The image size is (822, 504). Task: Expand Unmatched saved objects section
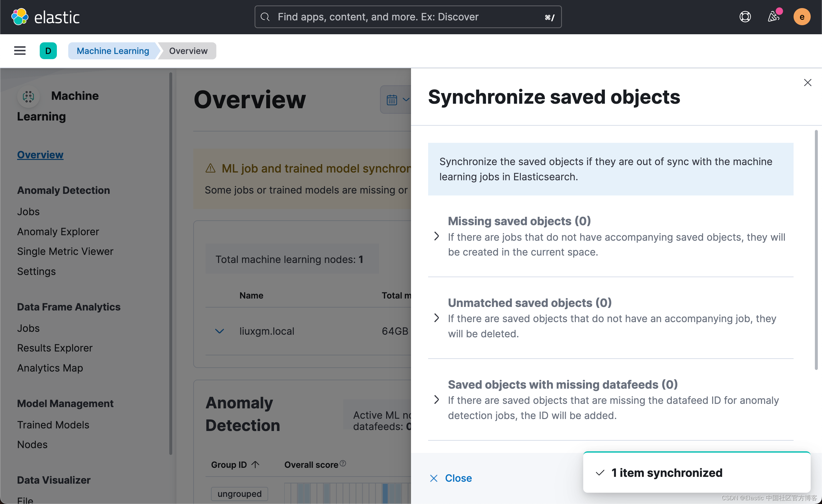click(x=436, y=318)
